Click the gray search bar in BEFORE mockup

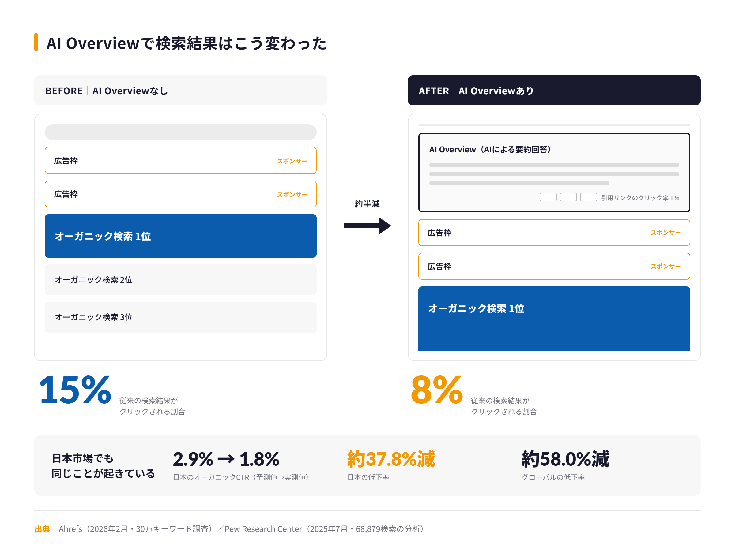tap(180, 132)
